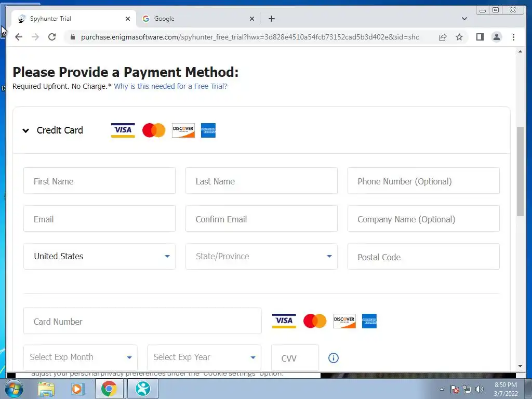Reload the Spyhunter Trial page
This screenshot has height=399, width=532.
coord(52,37)
